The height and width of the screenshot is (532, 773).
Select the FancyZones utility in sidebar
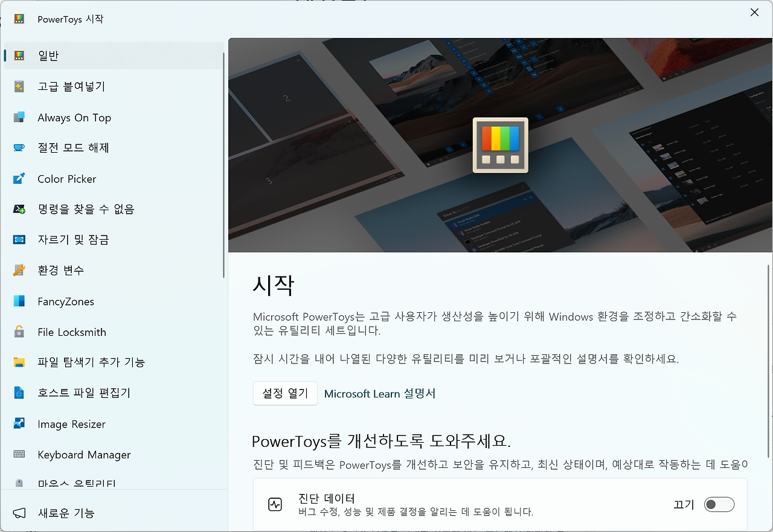coord(66,301)
